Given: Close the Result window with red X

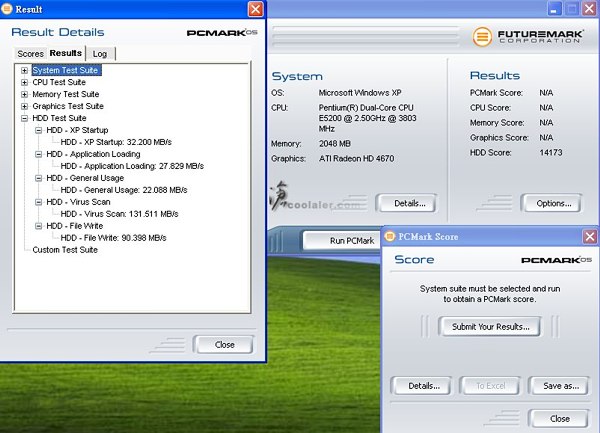Looking at the screenshot, I should coord(255,9).
